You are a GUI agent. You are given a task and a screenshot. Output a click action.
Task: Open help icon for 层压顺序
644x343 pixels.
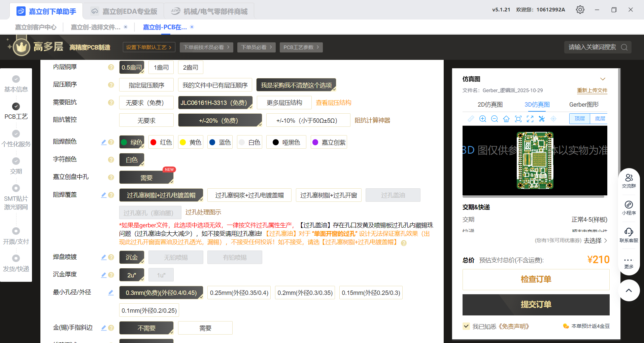[x=111, y=85]
